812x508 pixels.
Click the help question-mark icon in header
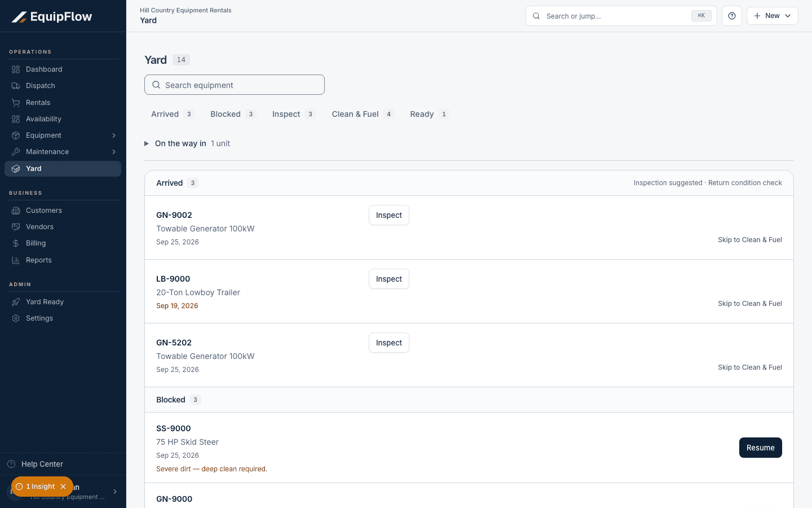(x=732, y=16)
